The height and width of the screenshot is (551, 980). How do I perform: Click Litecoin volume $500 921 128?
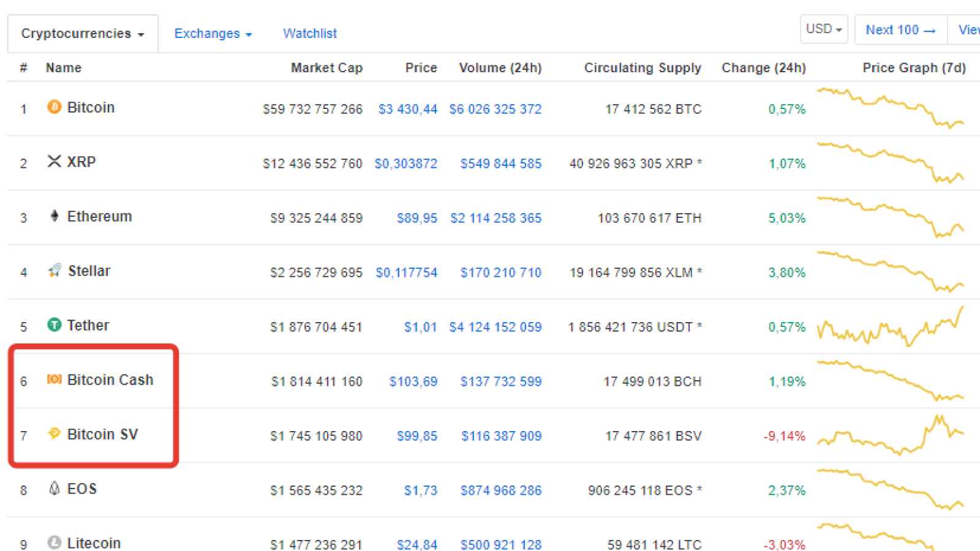(x=501, y=544)
